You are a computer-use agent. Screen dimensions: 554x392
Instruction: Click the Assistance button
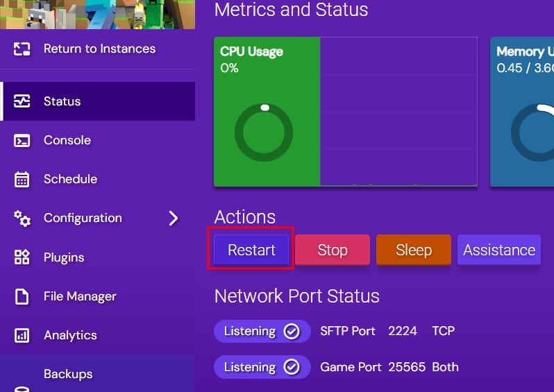[499, 250]
